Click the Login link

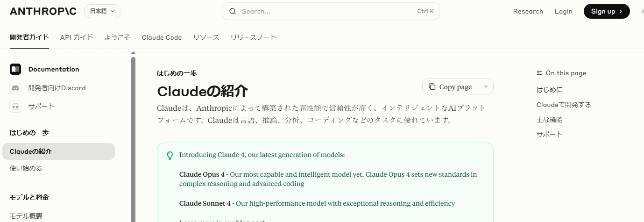563,11
